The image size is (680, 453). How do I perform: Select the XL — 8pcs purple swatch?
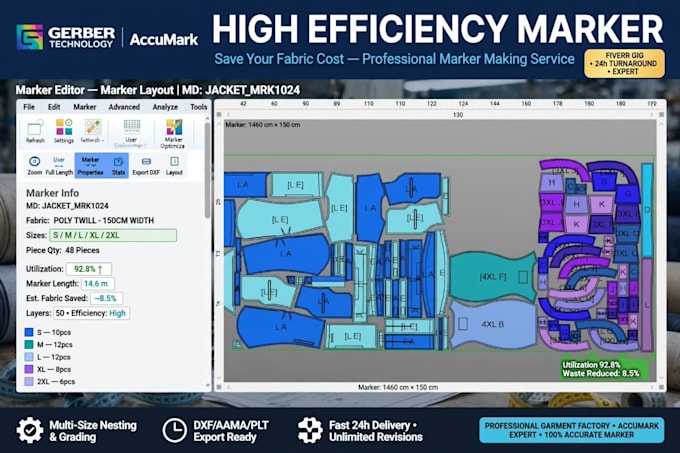pyautogui.click(x=29, y=369)
